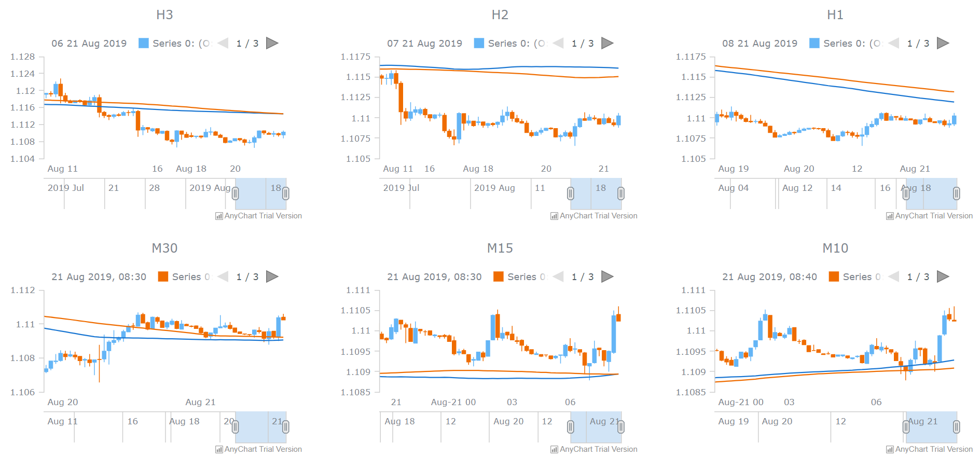The image size is (980, 457).
Task: Select the M15 chart title
Action: pyautogui.click(x=501, y=248)
